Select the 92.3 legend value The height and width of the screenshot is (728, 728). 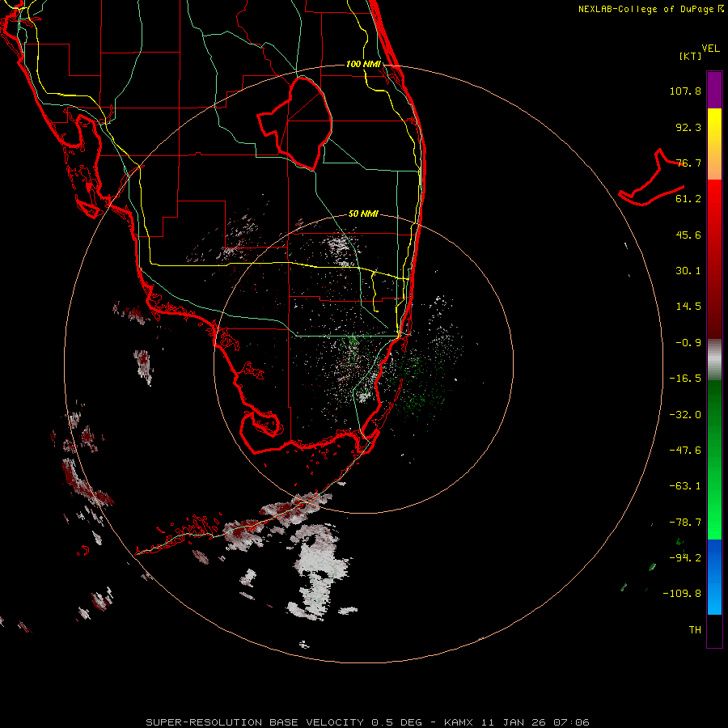pos(688,127)
